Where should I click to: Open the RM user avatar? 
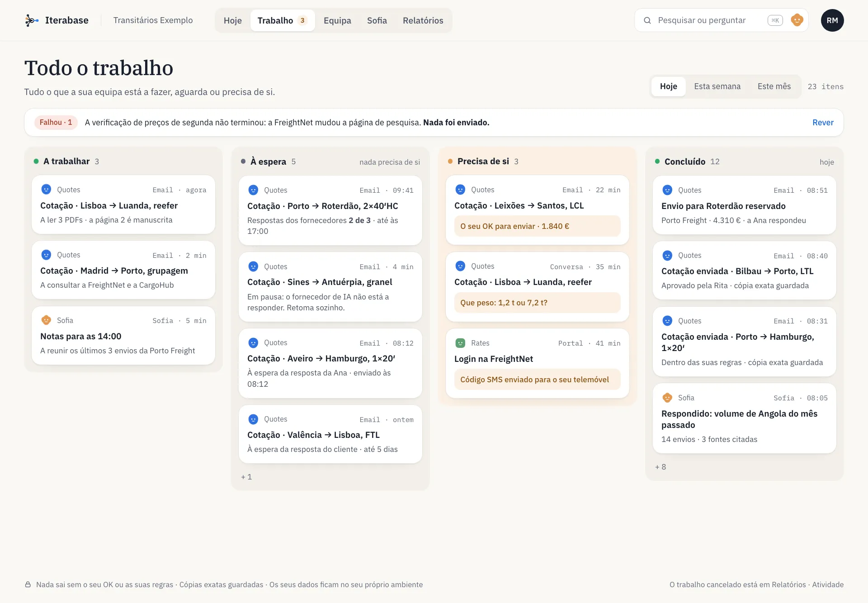pyautogui.click(x=832, y=20)
